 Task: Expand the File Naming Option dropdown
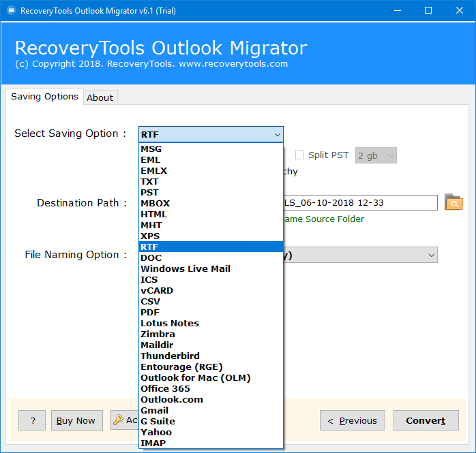click(432, 255)
